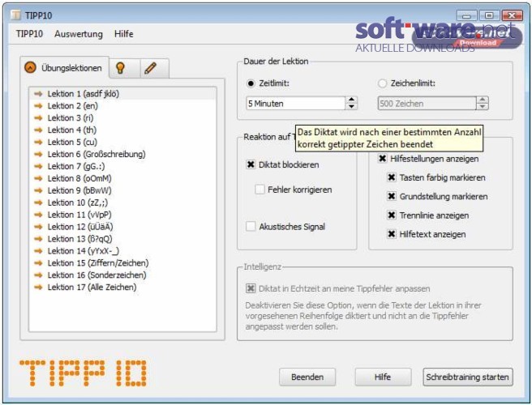Select Lektion 14 (yYxX-_)
The width and height of the screenshot is (532, 405).
coord(122,251)
